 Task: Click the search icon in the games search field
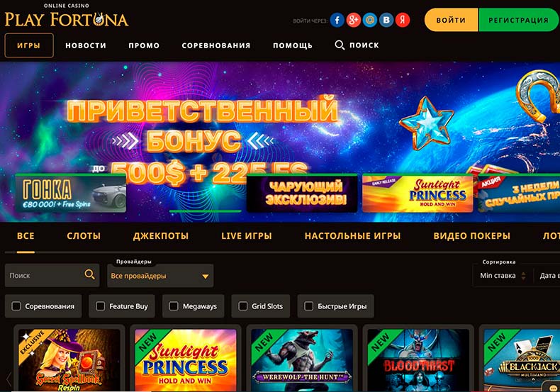tap(89, 274)
